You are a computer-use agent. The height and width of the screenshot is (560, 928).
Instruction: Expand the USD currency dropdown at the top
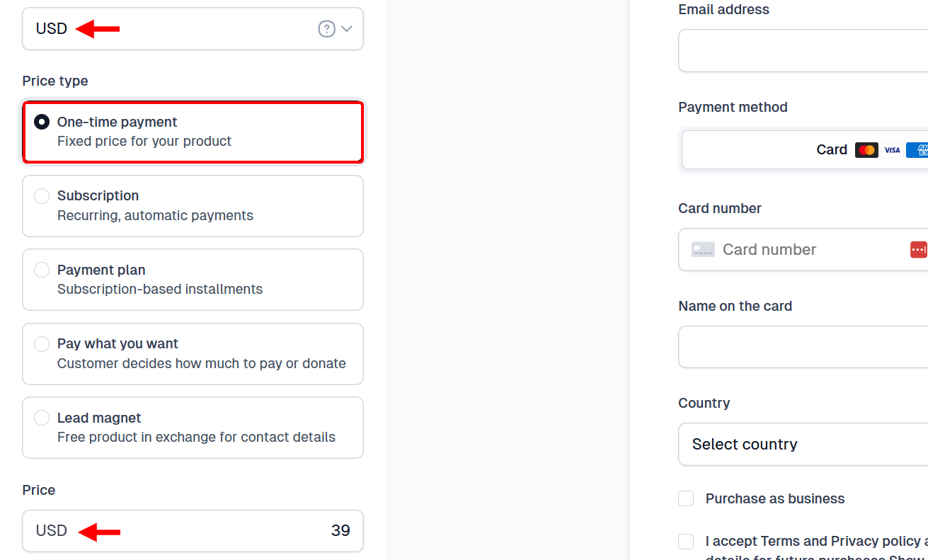tap(346, 29)
